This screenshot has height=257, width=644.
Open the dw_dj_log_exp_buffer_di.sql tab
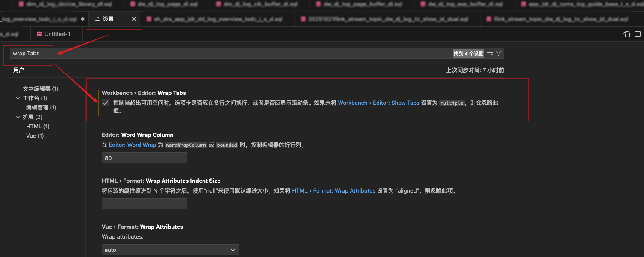click(x=465, y=4)
